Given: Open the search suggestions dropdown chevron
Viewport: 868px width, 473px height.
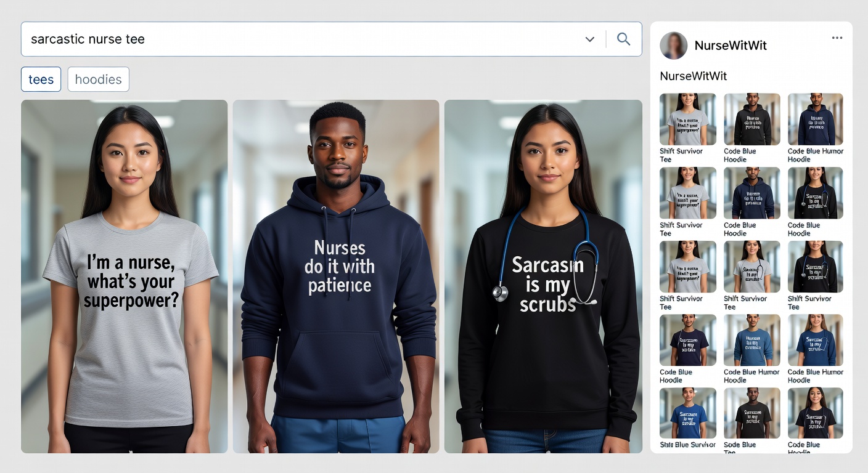Looking at the screenshot, I should coord(590,39).
